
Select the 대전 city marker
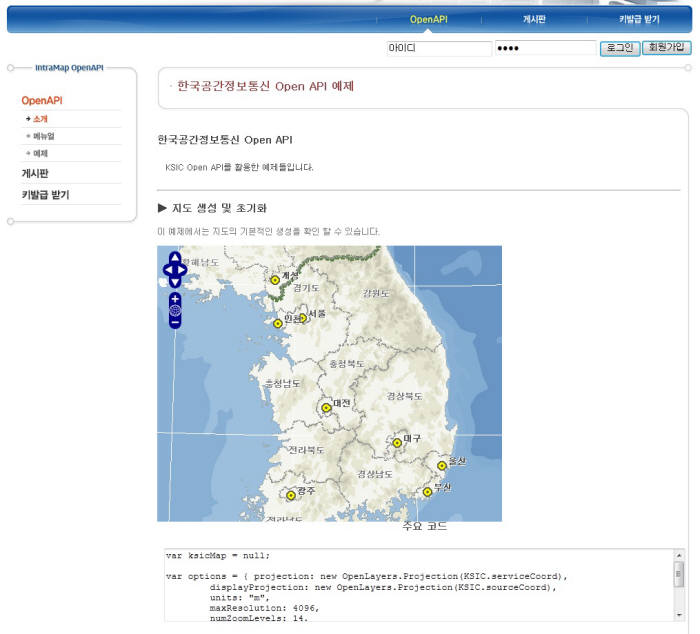tap(326, 408)
